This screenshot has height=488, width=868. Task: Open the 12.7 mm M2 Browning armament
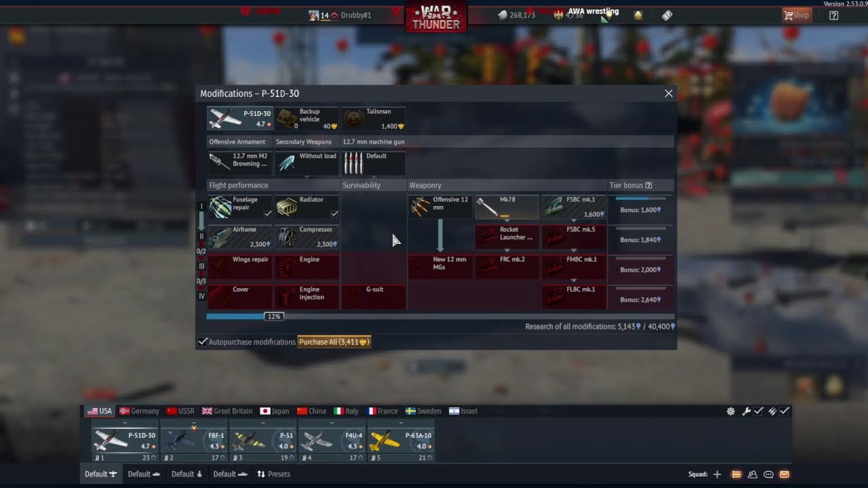(x=239, y=163)
